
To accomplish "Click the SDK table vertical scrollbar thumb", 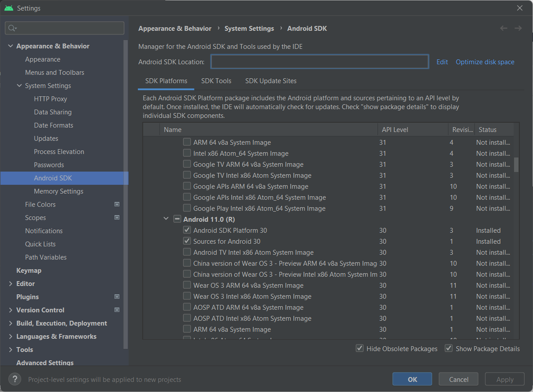I will point(516,164).
